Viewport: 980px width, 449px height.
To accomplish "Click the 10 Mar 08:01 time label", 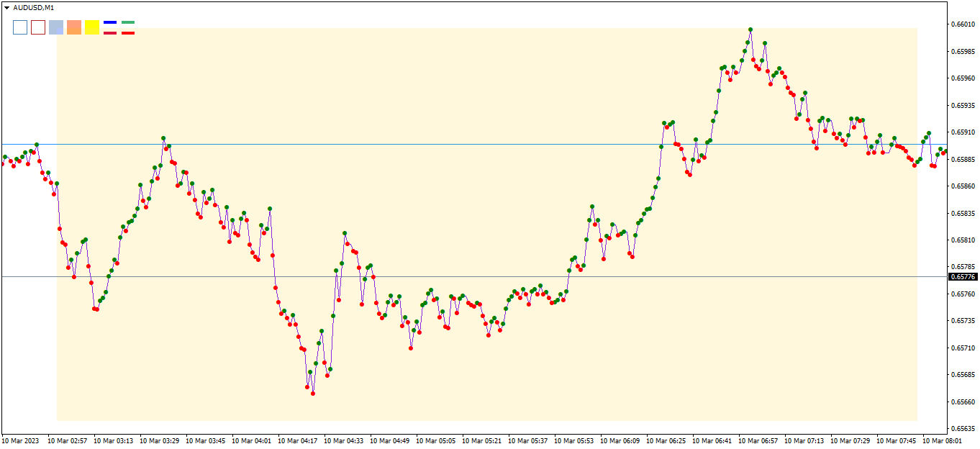I will coord(943,440).
